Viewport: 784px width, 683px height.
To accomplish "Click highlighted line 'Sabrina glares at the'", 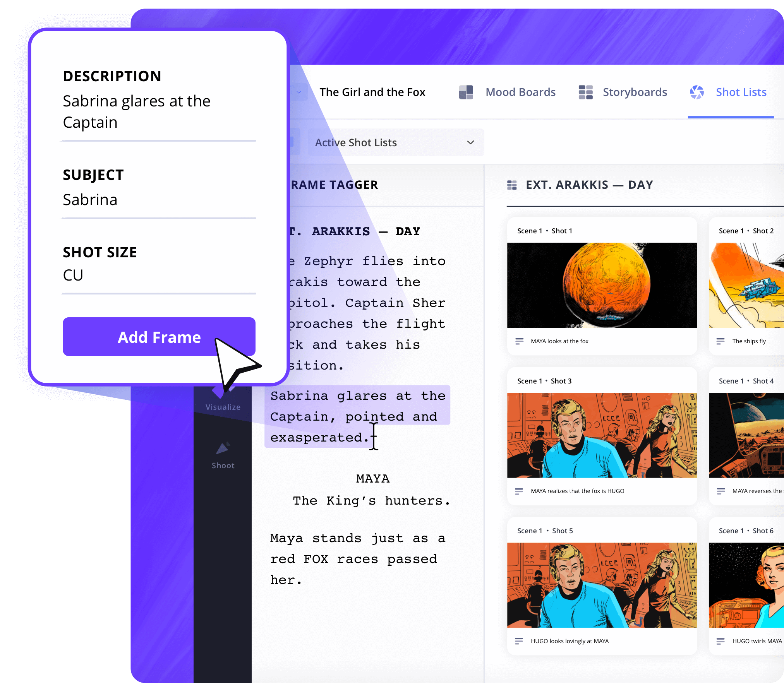I will click(358, 396).
